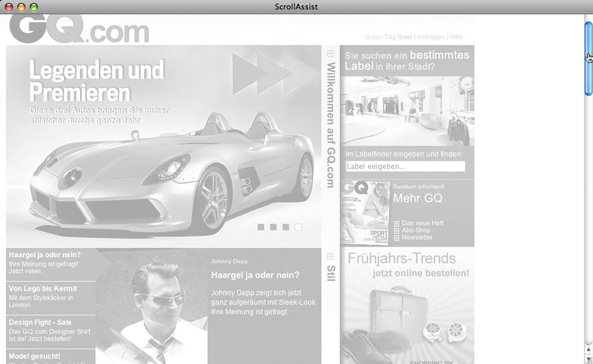Screen dimensions: 593x364
Task: Click the arrow icon above 'Willkommen auf GQ.com'
Action: (x=331, y=53)
